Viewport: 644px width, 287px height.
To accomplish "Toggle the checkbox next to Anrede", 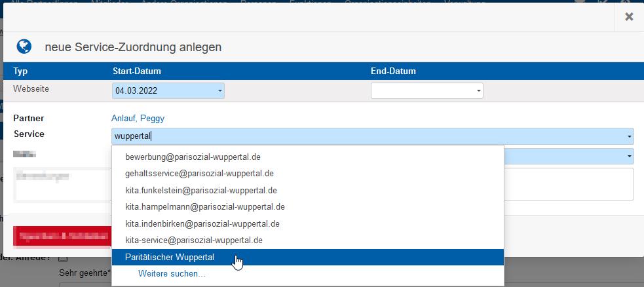I will pos(63,258).
